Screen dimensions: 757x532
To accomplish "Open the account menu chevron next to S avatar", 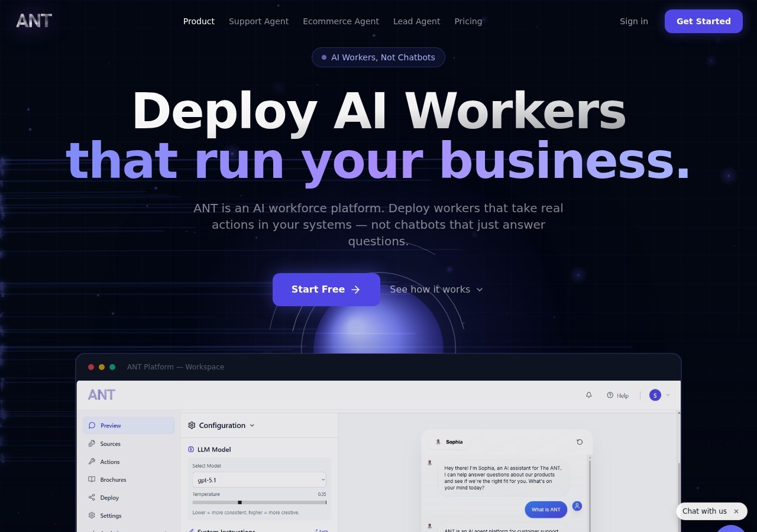I will pos(668,395).
